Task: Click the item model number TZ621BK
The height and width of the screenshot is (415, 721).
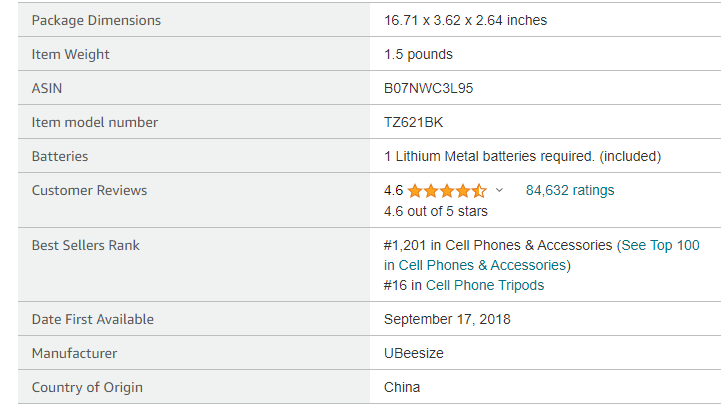Action: point(413,122)
